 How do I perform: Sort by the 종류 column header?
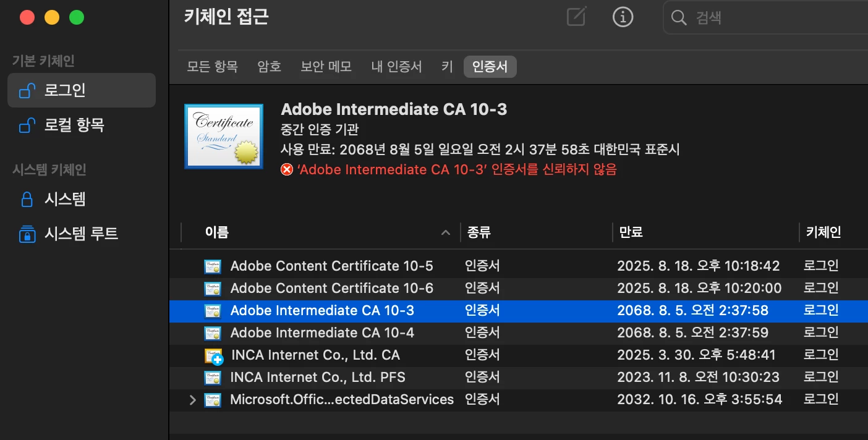[x=479, y=232]
